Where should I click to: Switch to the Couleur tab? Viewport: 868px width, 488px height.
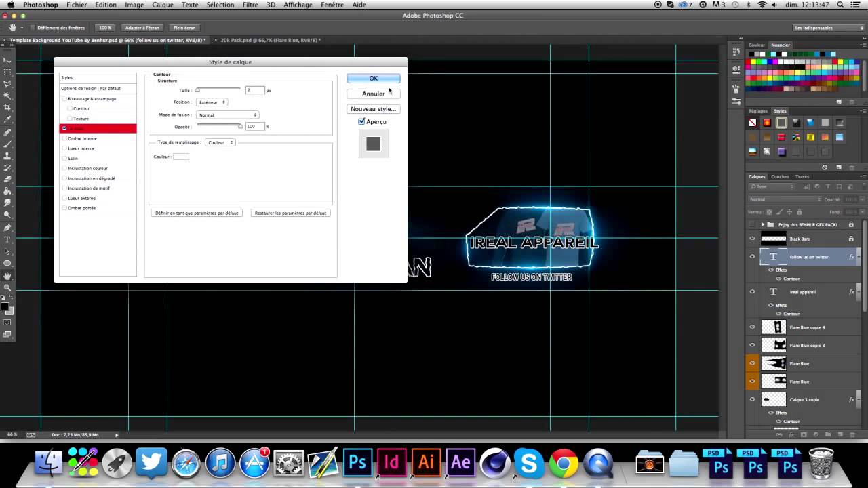[x=757, y=45]
